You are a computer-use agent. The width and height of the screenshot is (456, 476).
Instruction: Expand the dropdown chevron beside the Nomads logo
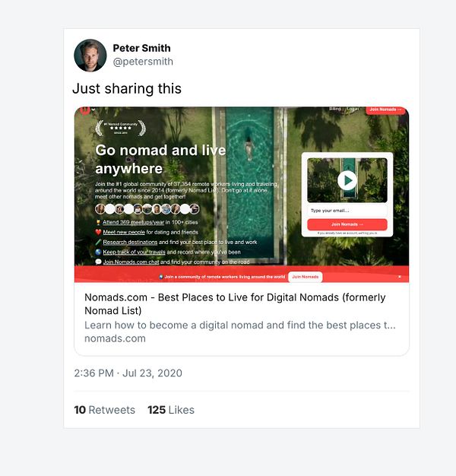93,109
